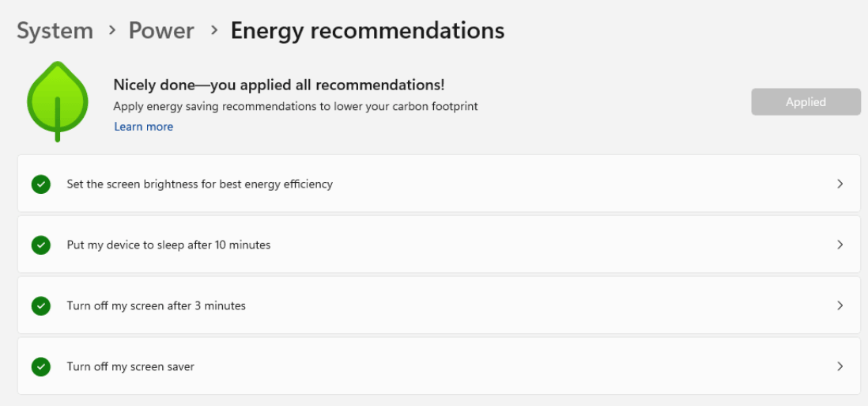Click the Energy recommendations page title
The image size is (868, 406).
(x=367, y=31)
